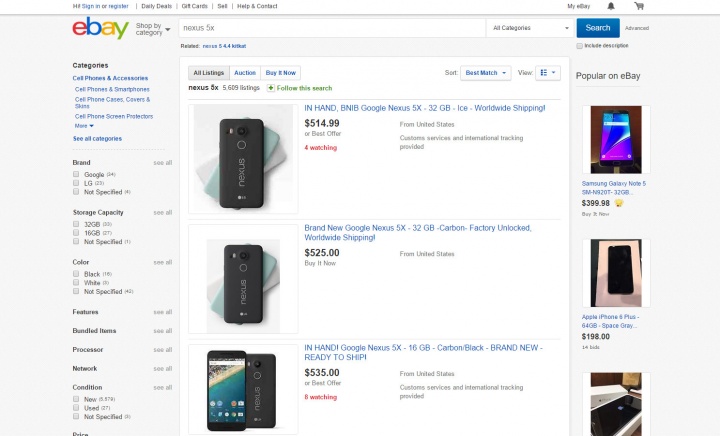Open Cell Phones & Smartphones subcategory

pyautogui.click(x=112, y=89)
